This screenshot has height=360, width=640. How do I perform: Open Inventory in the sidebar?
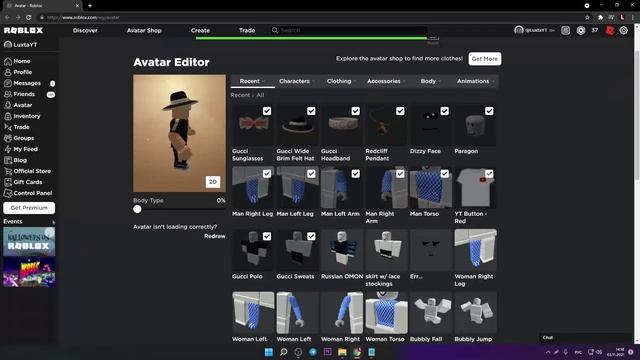[22, 116]
